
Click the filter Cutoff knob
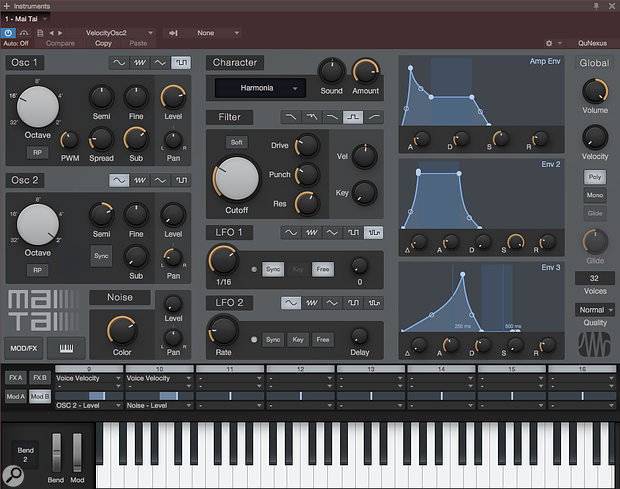coord(236,178)
